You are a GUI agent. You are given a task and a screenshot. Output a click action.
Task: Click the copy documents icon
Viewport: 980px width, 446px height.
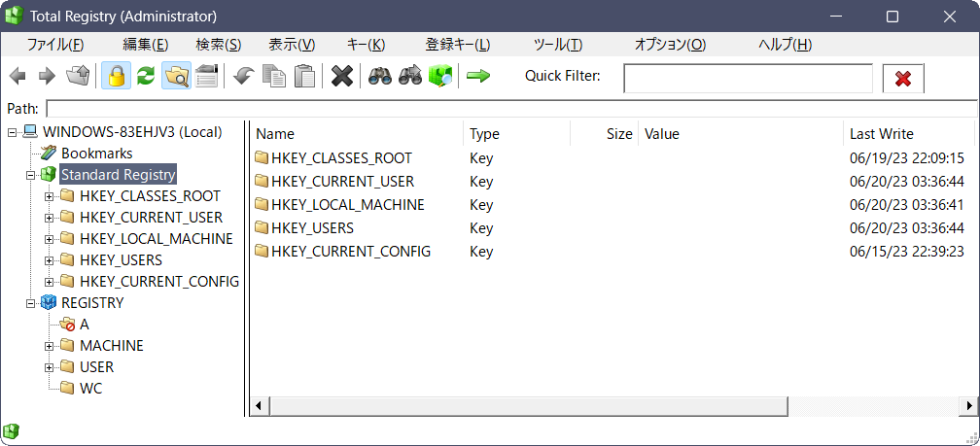click(274, 76)
